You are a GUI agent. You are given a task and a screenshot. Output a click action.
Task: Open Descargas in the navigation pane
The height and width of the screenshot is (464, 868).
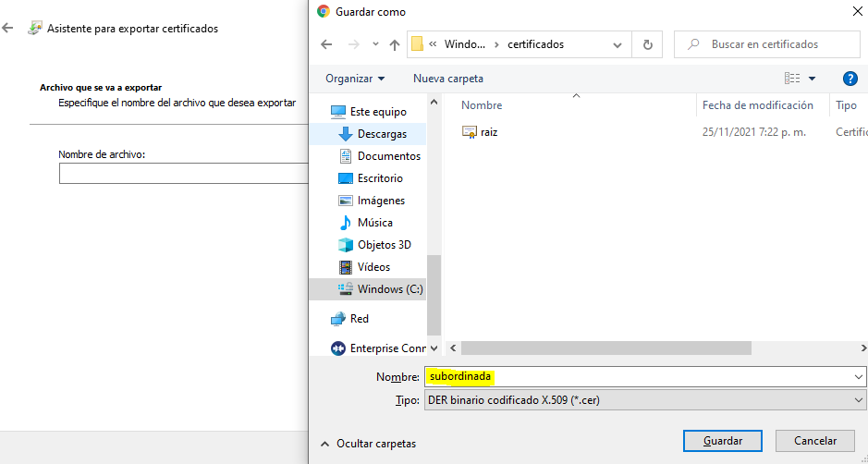[381, 134]
